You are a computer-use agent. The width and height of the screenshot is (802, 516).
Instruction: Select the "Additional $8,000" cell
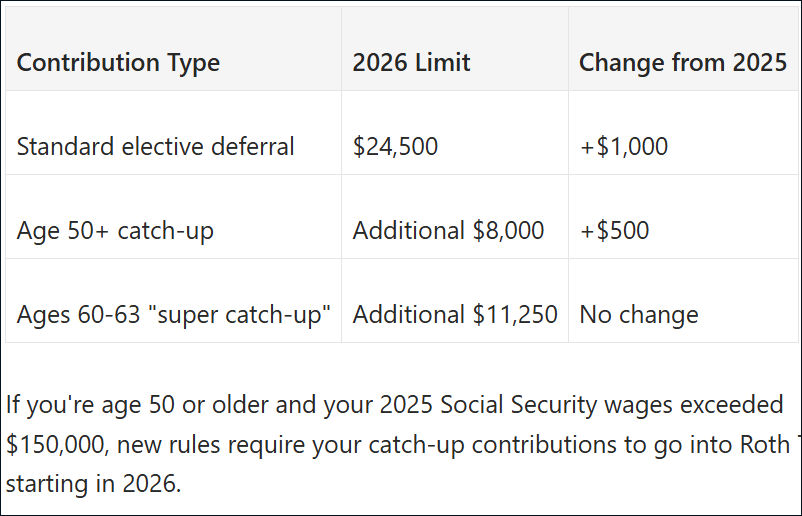tap(448, 231)
